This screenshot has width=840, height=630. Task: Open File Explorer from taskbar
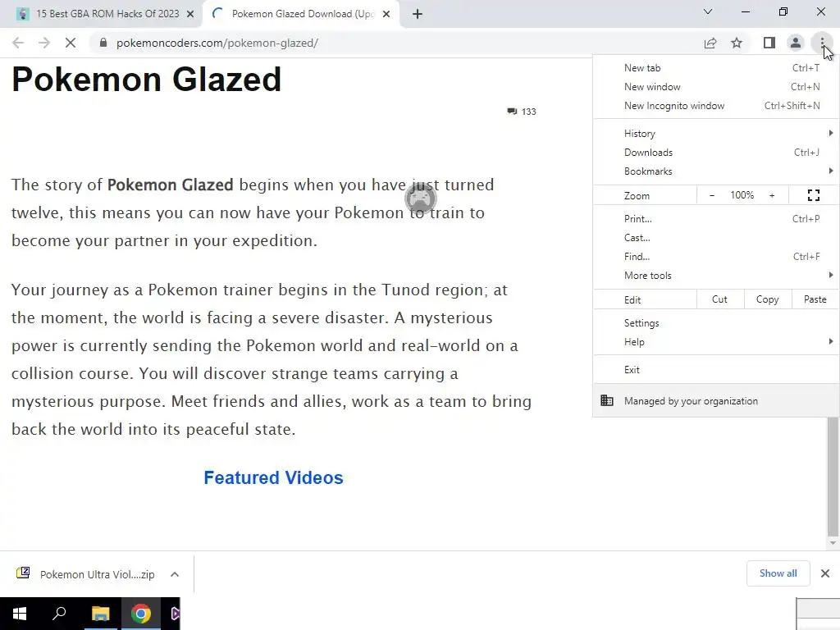pos(100,614)
